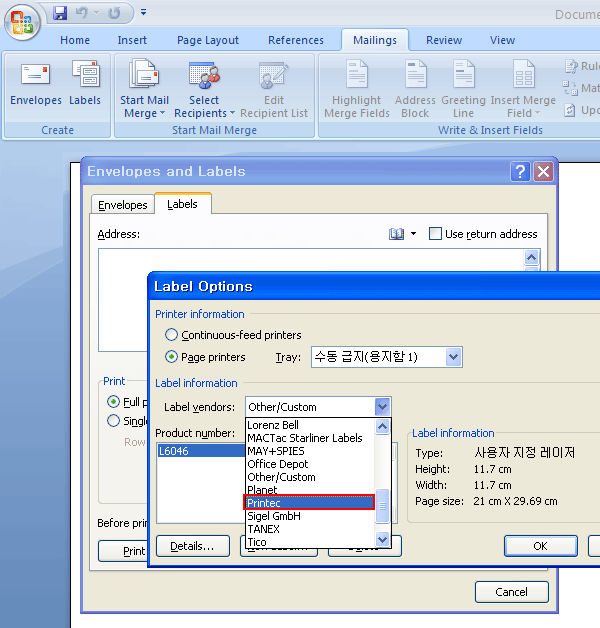Click the Print button

click(123, 551)
